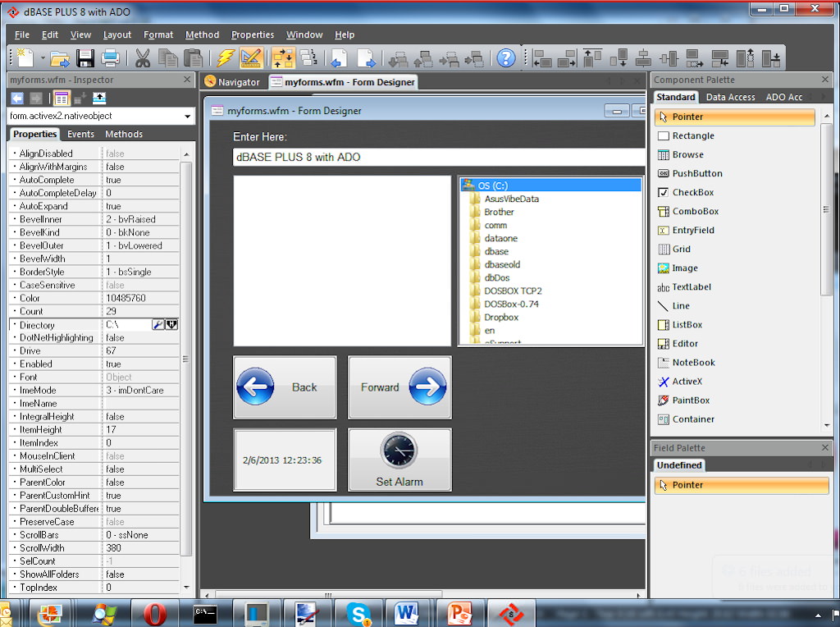840x627 pixels.
Task: Click the Cut scissors icon
Action: pos(143,58)
